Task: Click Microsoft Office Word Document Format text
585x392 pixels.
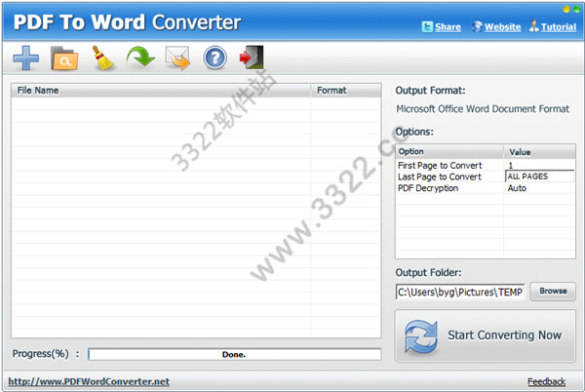Action: point(483,109)
